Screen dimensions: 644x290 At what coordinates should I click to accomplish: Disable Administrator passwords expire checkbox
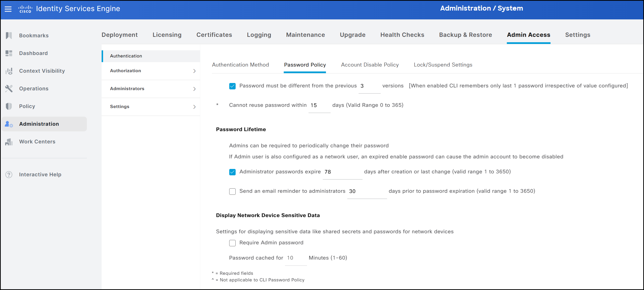click(232, 172)
